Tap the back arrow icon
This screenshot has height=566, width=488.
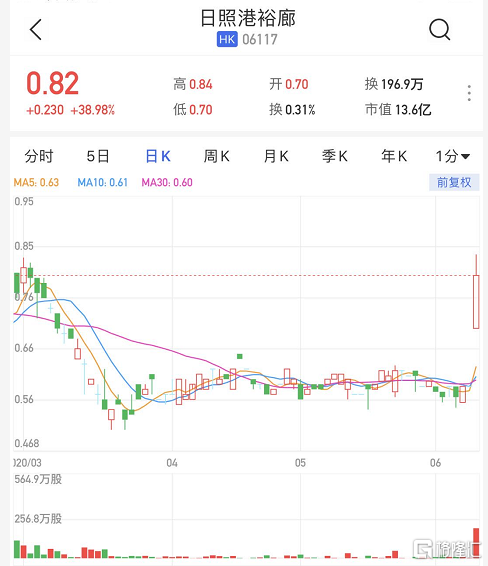[35, 29]
